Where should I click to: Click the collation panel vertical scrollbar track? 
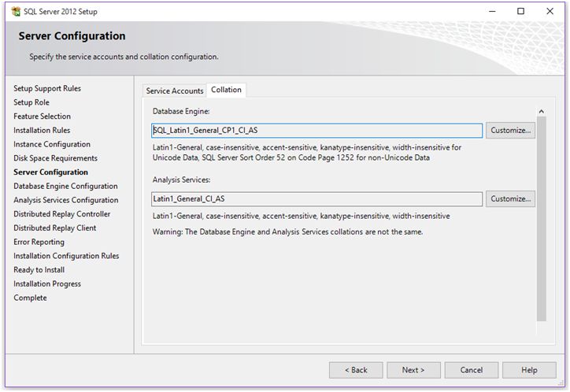pos(541,236)
